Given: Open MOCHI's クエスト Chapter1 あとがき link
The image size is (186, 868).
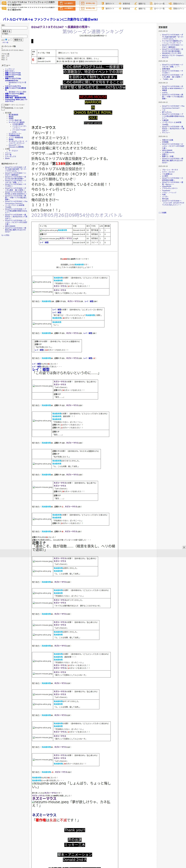Looking at the screenshot, I should tap(173, 56).
